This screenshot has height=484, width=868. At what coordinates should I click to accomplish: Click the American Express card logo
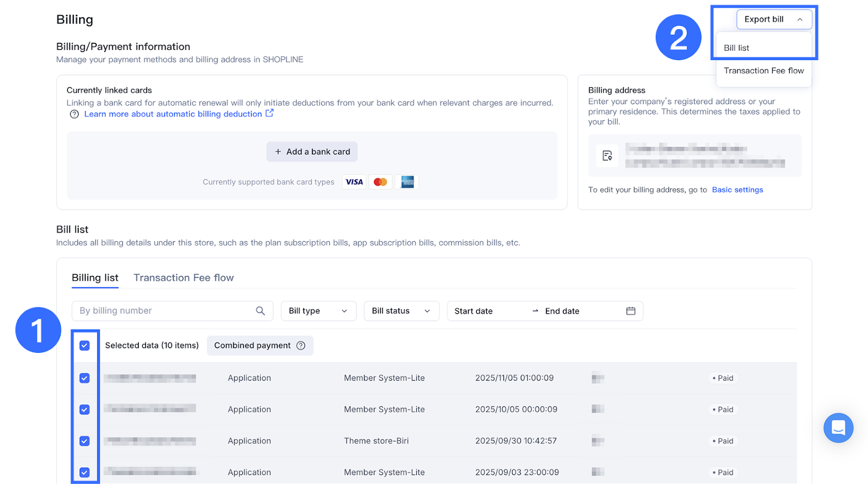point(407,182)
